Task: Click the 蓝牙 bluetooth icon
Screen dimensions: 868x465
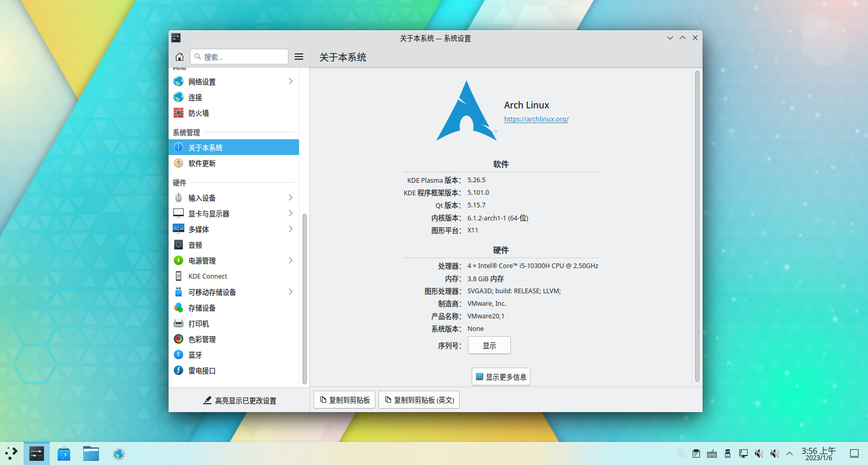Action: point(179,355)
